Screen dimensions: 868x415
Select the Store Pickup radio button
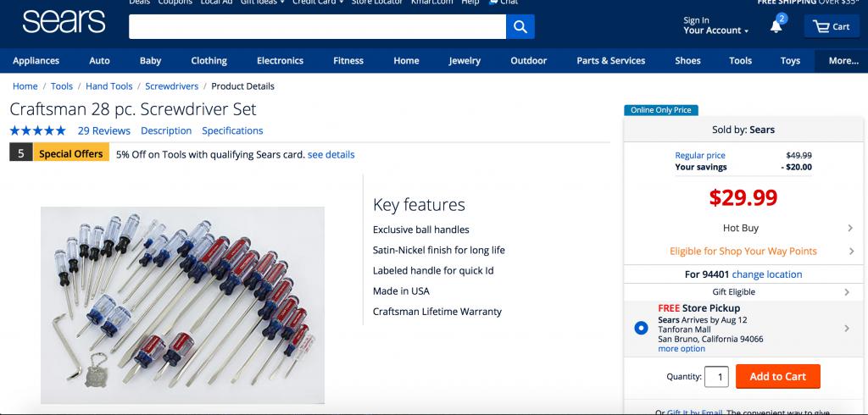pos(641,328)
